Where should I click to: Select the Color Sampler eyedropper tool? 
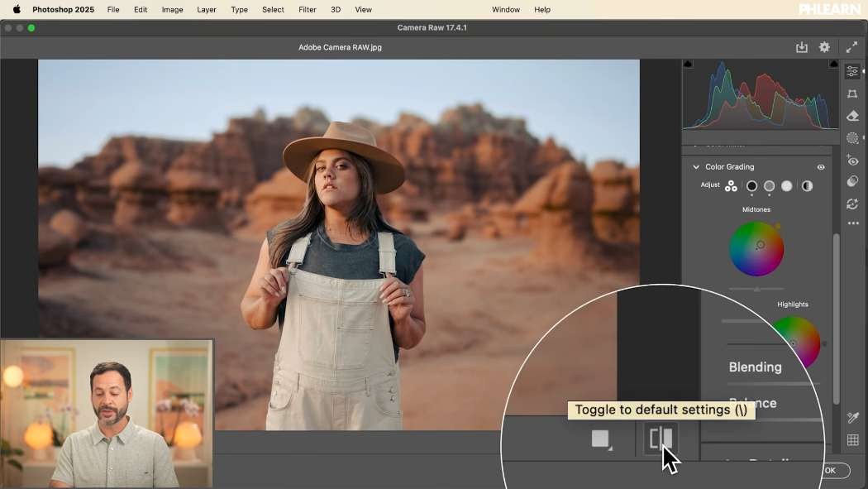[852, 418]
